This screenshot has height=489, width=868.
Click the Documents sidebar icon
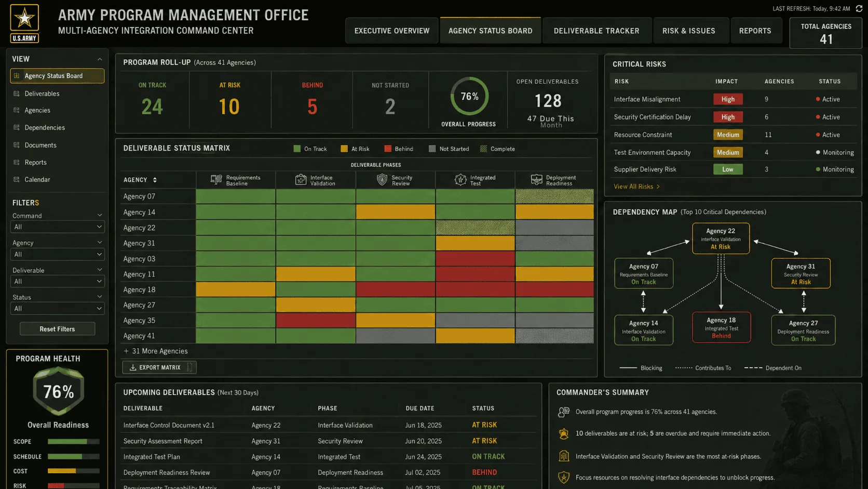(x=17, y=145)
